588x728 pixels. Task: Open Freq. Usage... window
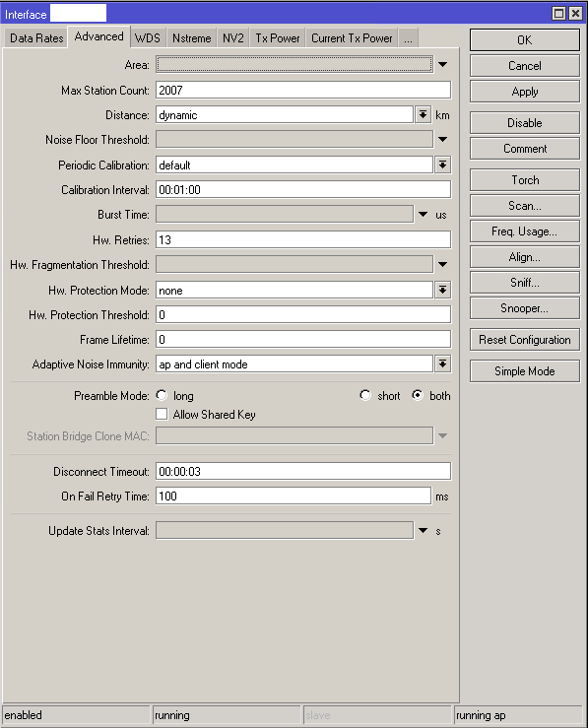pyautogui.click(x=524, y=232)
